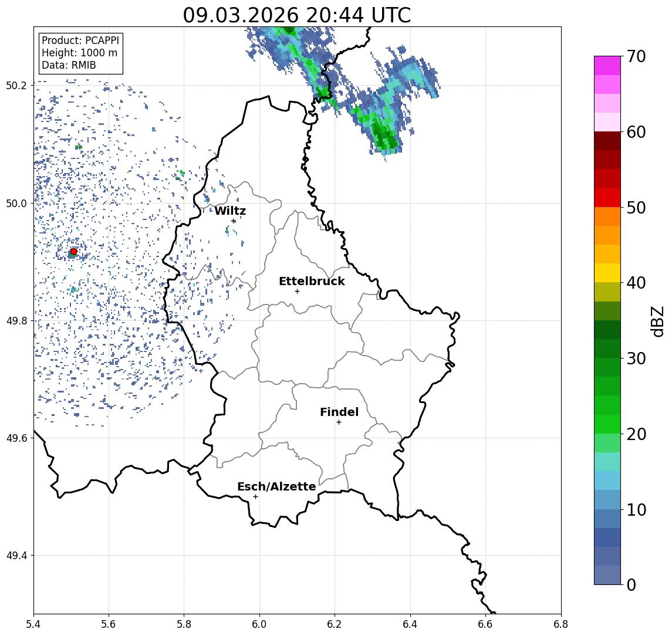Click the 'Product: PCAPPI' legend line
The height and width of the screenshot is (636, 672).
click(80, 40)
